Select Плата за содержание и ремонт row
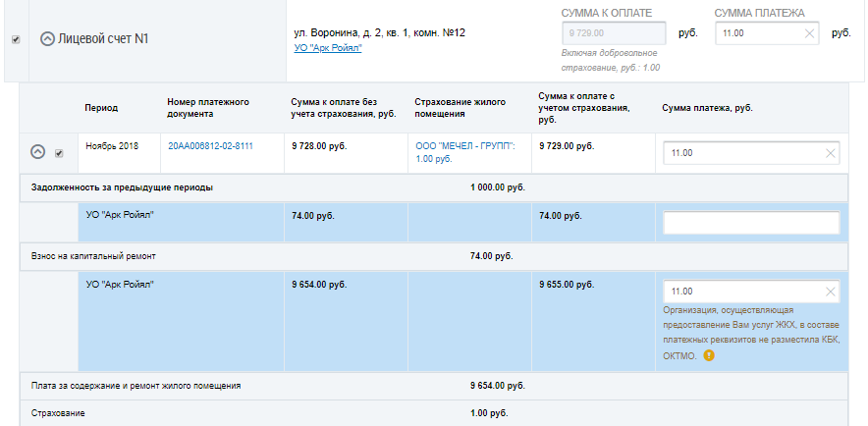 pos(136,386)
